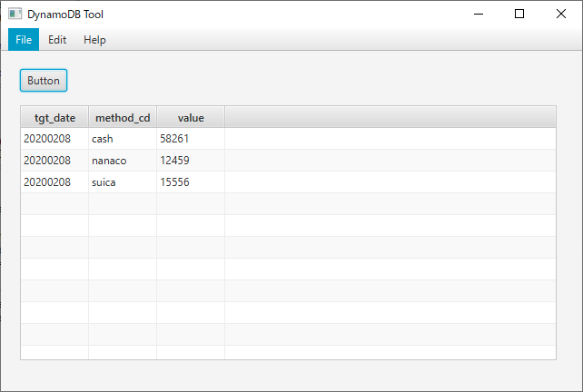Screen dimensions: 583x392
Task: Click the Button button
Action: click(44, 80)
